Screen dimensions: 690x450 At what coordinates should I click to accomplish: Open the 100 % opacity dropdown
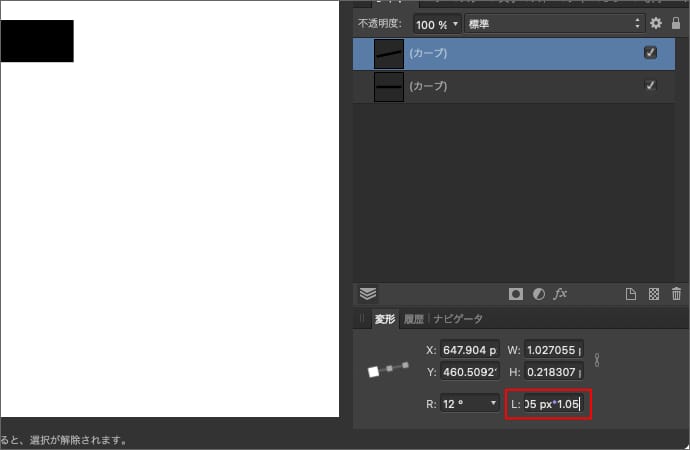click(x=438, y=23)
